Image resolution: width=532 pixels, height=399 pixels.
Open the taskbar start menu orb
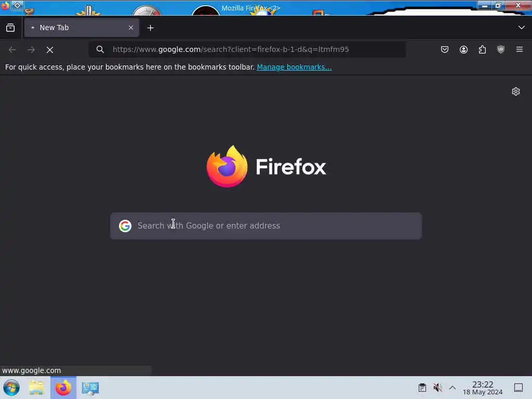(11, 388)
